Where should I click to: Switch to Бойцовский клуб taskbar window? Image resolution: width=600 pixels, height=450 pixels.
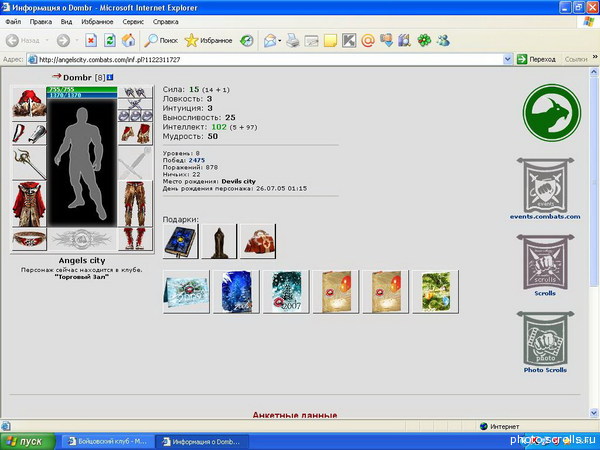click(x=108, y=442)
